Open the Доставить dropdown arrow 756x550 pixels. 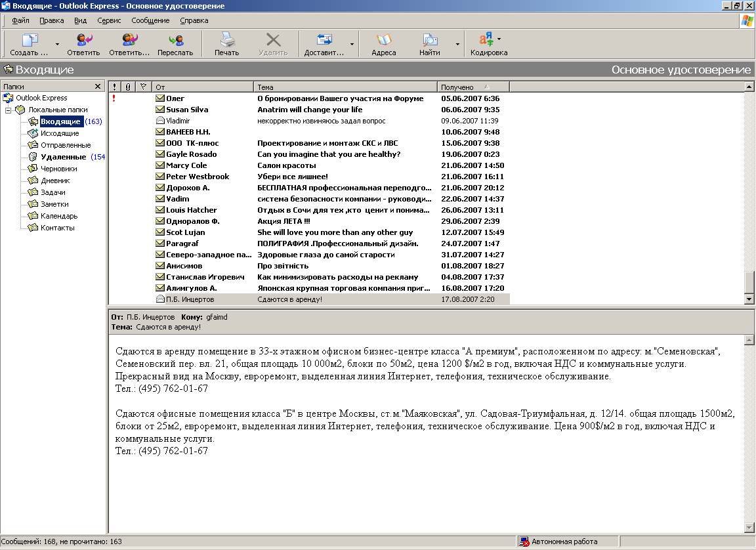352,44
